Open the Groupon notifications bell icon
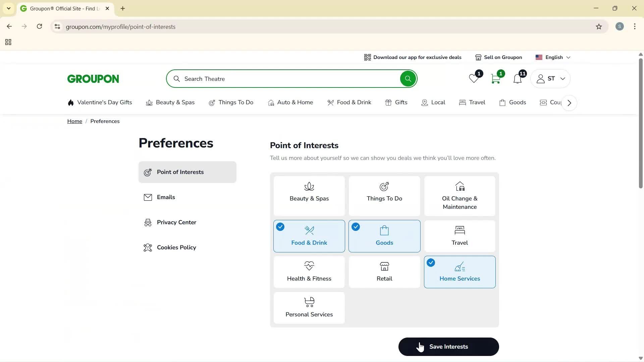 coord(517,78)
